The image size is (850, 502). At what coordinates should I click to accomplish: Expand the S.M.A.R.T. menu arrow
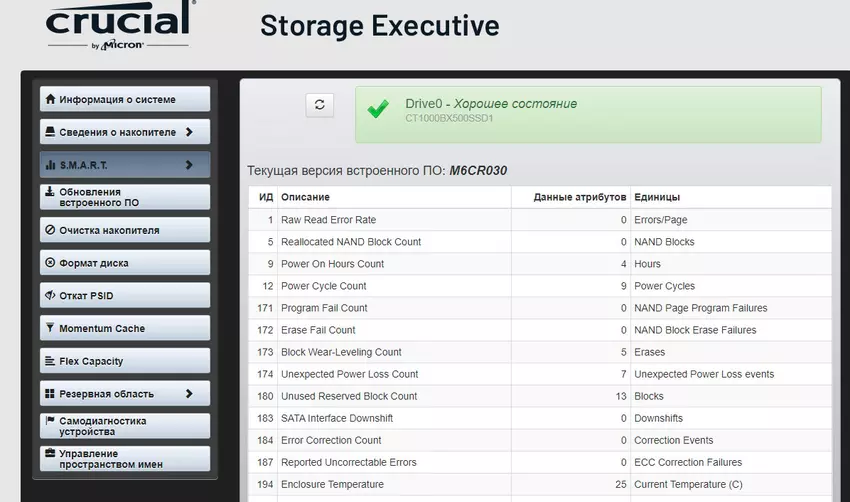click(189, 165)
